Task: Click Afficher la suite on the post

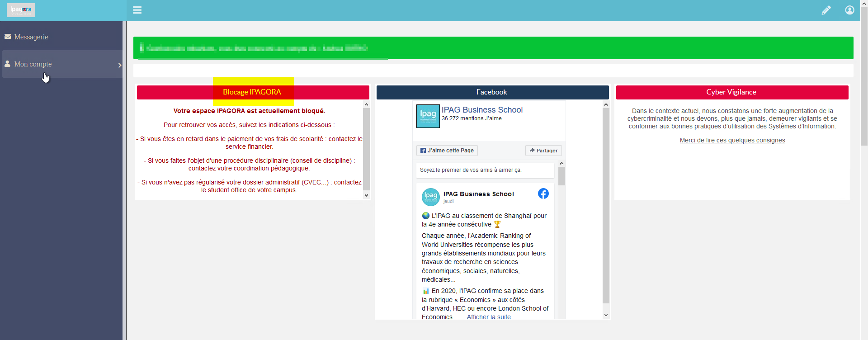Action: pos(489,316)
